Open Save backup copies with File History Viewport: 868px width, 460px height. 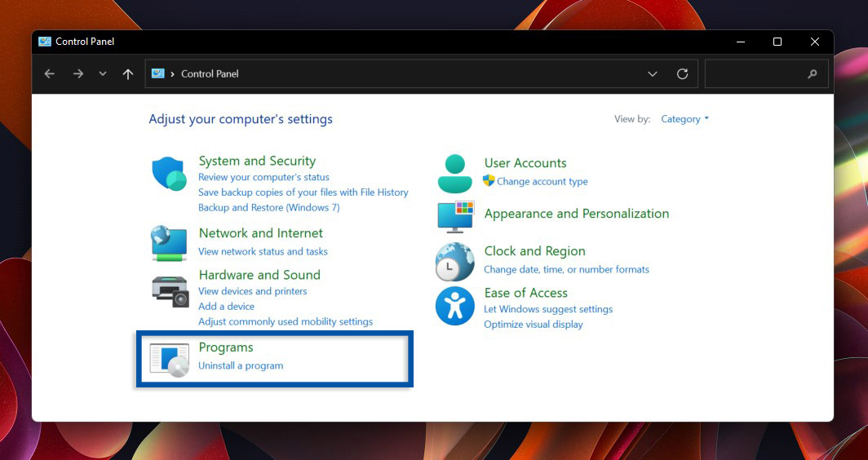coord(303,192)
